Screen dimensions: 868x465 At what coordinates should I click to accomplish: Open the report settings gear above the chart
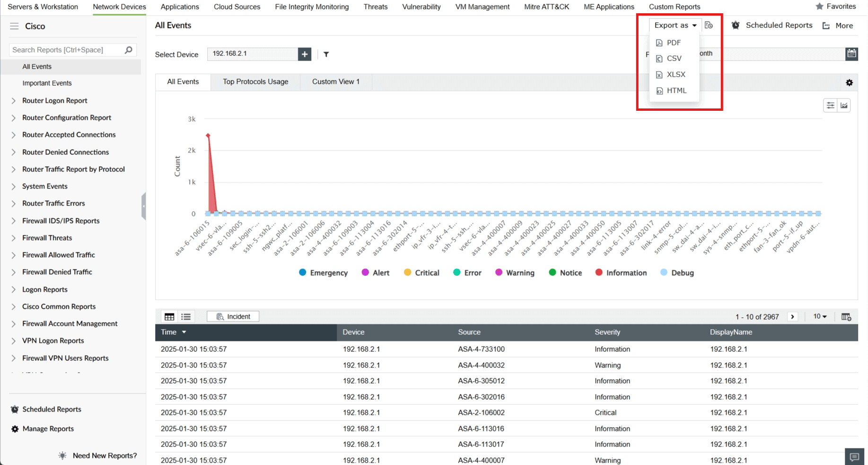[x=849, y=82]
